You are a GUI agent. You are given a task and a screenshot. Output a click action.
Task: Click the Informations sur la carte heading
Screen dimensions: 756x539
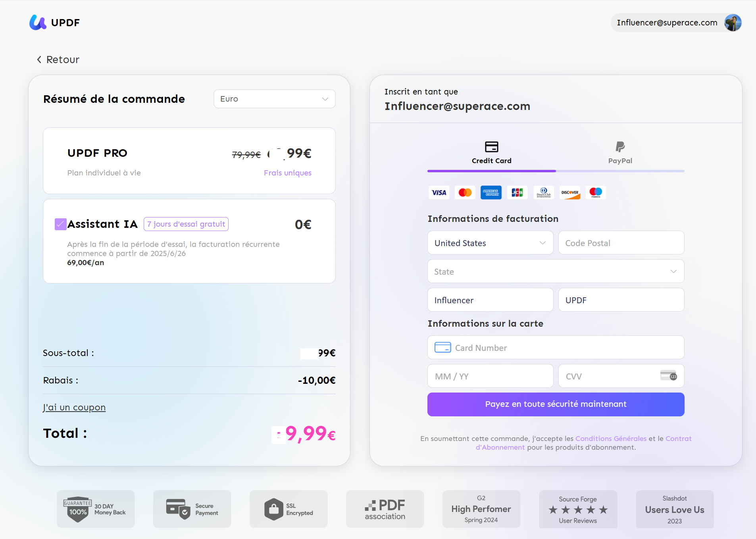click(486, 324)
